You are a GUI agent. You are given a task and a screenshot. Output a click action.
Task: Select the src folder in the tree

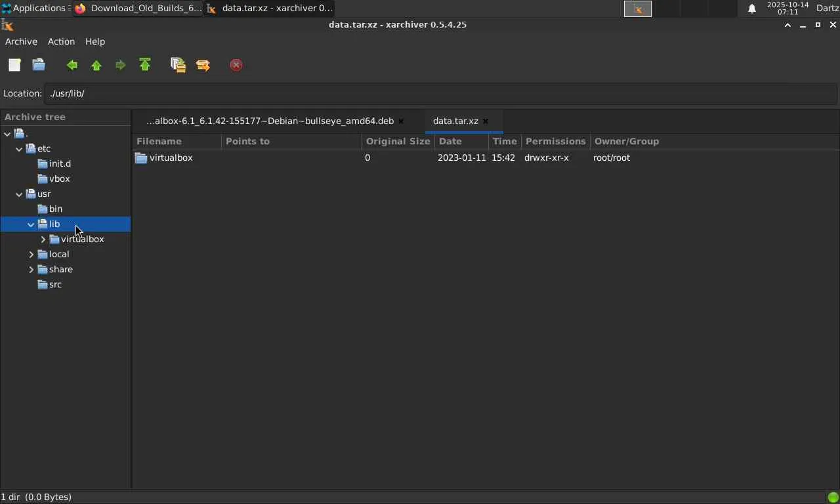coord(55,285)
